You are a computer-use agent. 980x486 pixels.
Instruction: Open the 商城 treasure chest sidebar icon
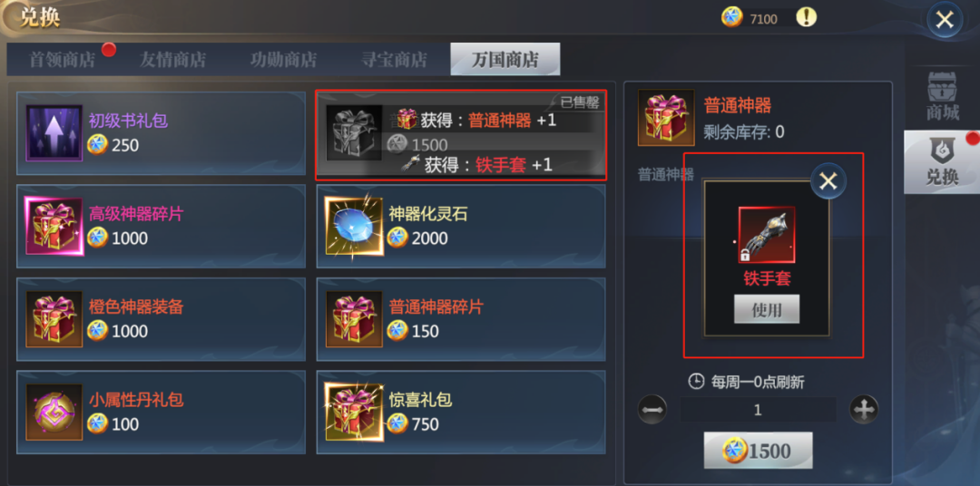coord(942,96)
